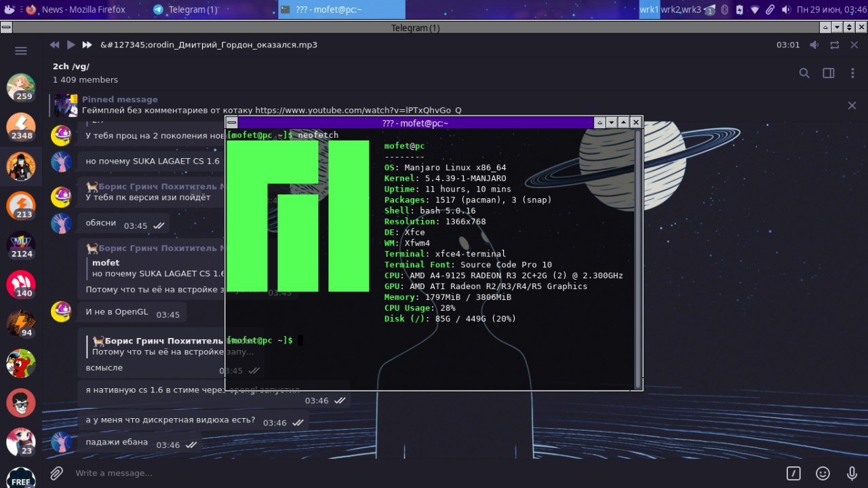
Task: Dismiss the pinned message bar
Action: [852, 105]
